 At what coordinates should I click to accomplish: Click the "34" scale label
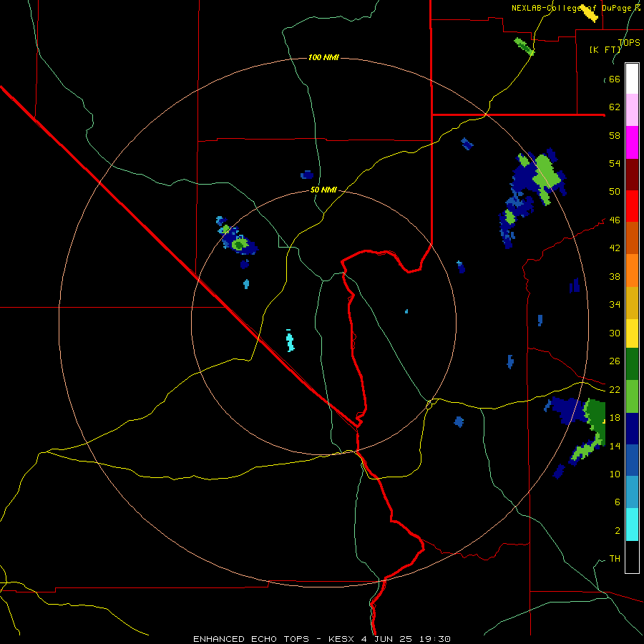(615, 304)
